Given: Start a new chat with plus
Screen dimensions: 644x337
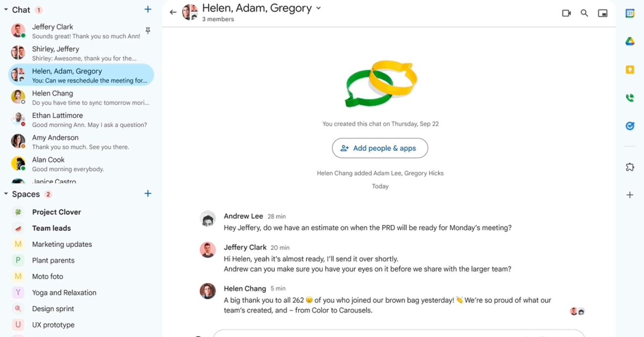Looking at the screenshot, I should tap(148, 9).
